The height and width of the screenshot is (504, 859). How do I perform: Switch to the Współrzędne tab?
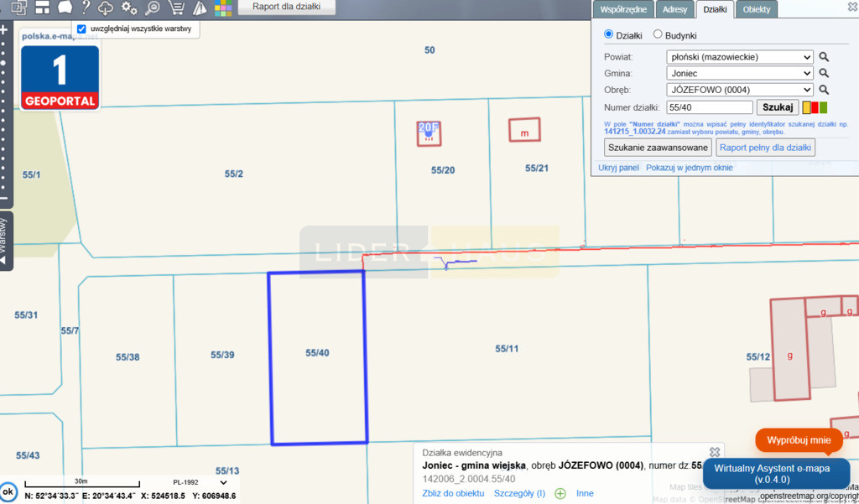(623, 9)
